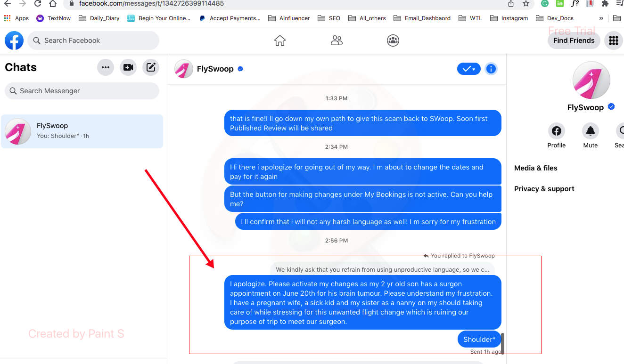624x364 pixels.
Task: Create a new video room
Action: click(128, 67)
